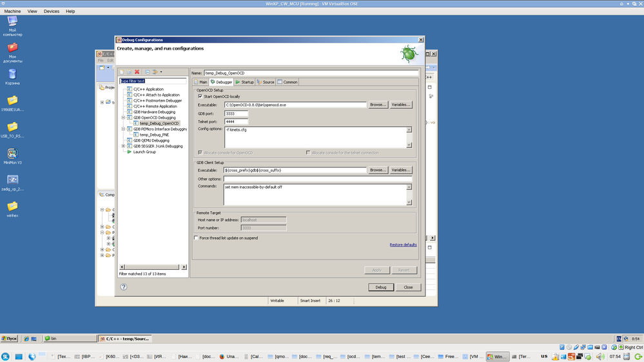The image size is (644, 362).
Task: Click the Windows XP Start (Пуск) button
Action: tap(9, 339)
